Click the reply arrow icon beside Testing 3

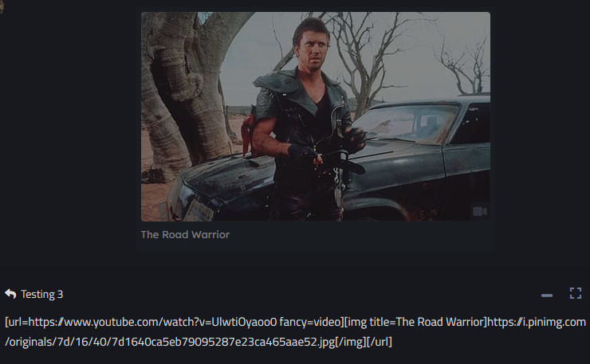tap(10, 294)
